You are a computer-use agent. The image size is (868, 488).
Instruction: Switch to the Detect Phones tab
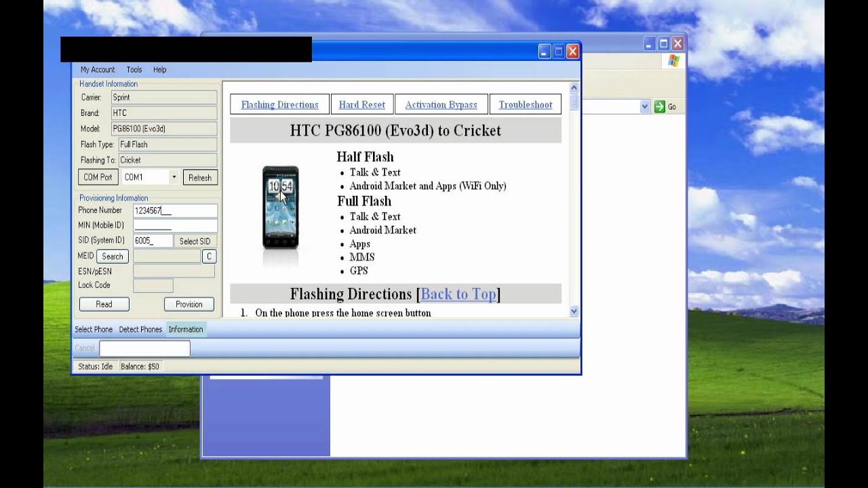point(140,329)
